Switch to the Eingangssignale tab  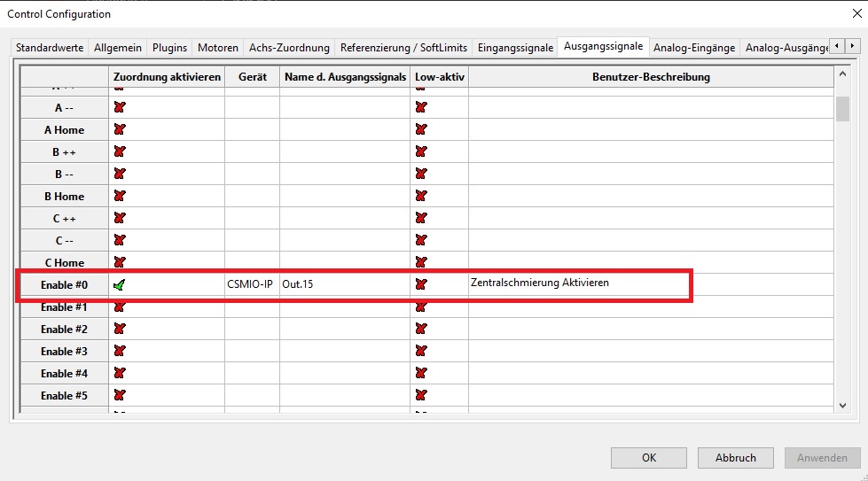513,47
